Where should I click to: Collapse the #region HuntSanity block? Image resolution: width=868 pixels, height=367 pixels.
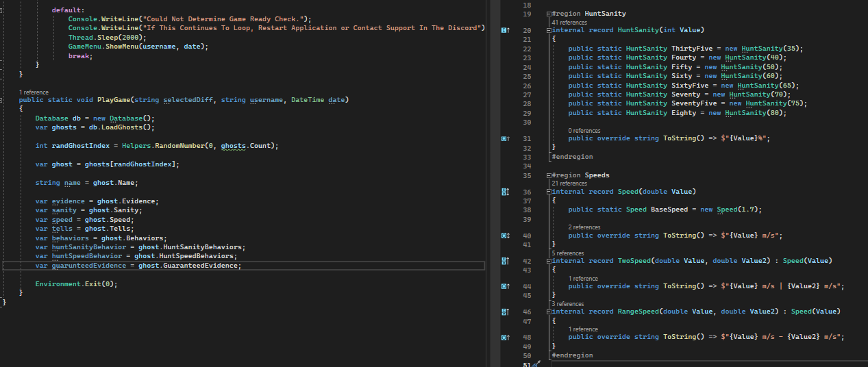pos(548,14)
